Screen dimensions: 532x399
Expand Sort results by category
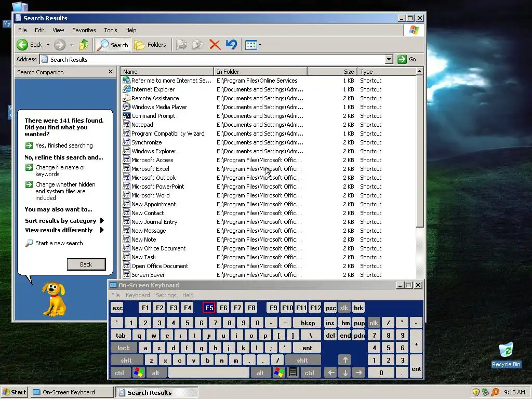[x=64, y=221]
